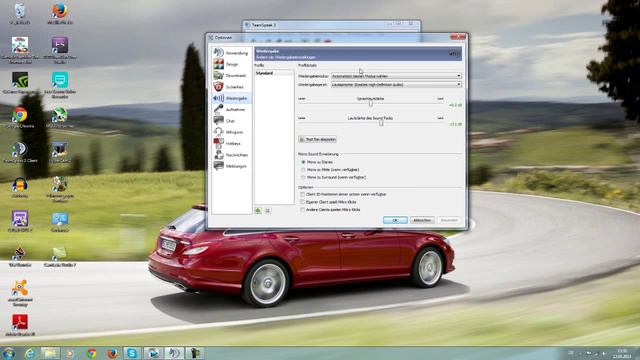Select the Wiedergabe category in sidebar
Image resolution: width=640 pixels, height=360 pixels.
(231, 98)
